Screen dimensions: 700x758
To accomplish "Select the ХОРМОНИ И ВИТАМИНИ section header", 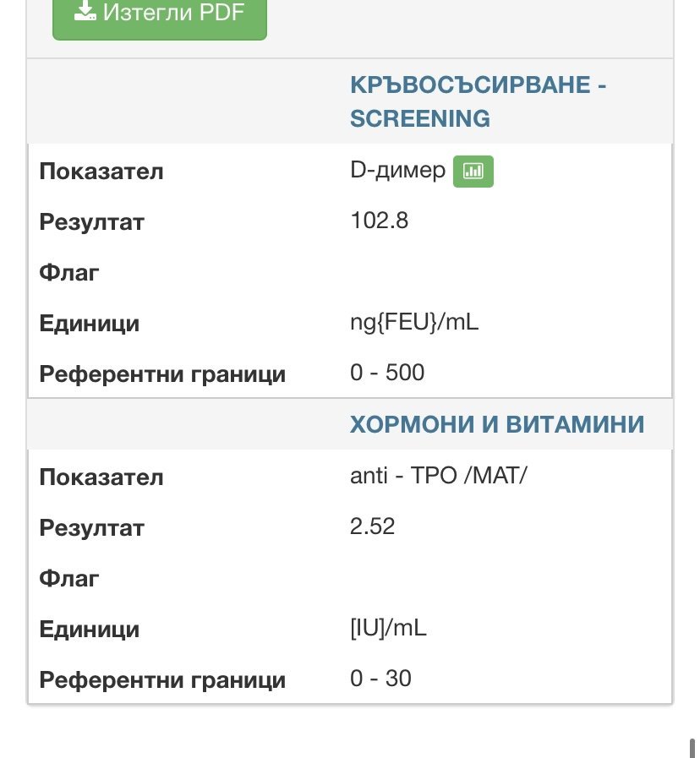I will (x=497, y=424).
